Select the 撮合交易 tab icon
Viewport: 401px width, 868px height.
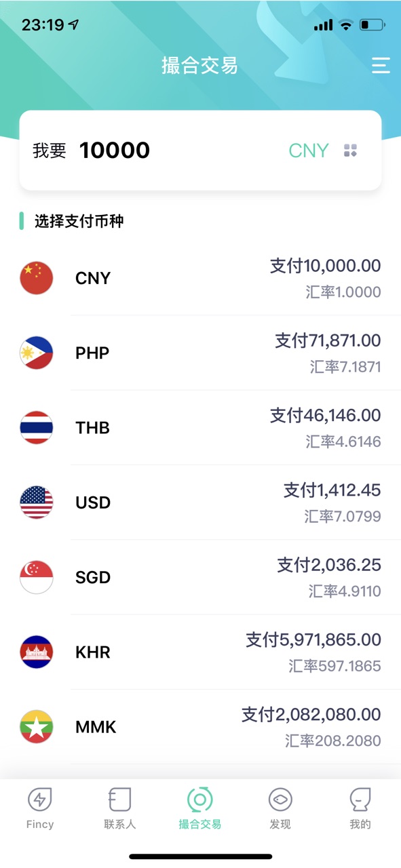[x=200, y=800]
